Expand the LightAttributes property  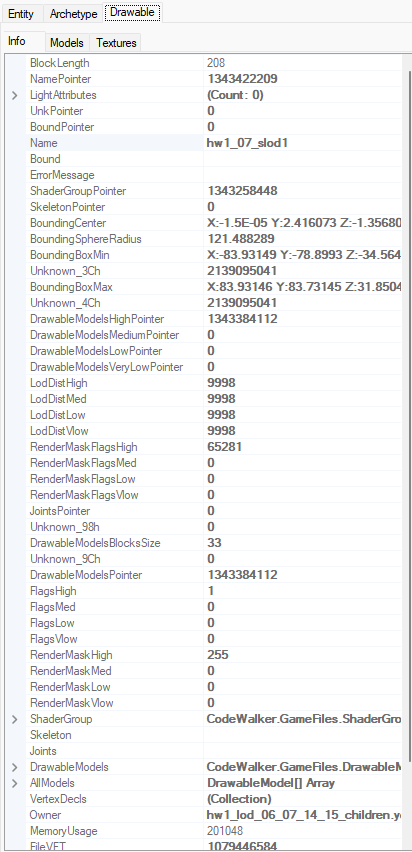tap(15, 96)
